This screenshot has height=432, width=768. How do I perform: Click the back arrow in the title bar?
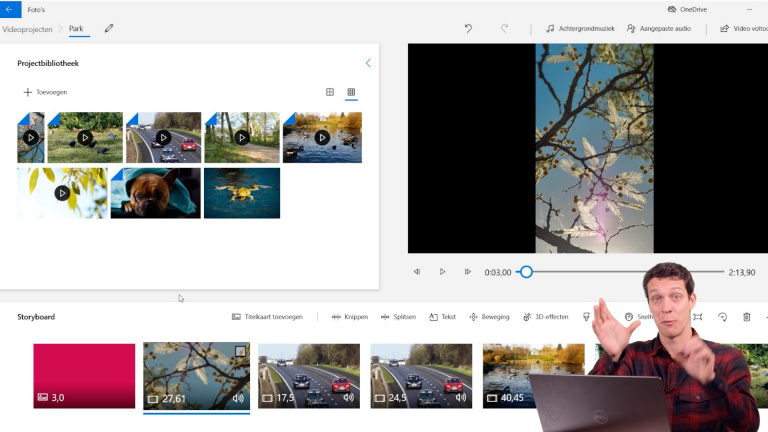coord(11,9)
